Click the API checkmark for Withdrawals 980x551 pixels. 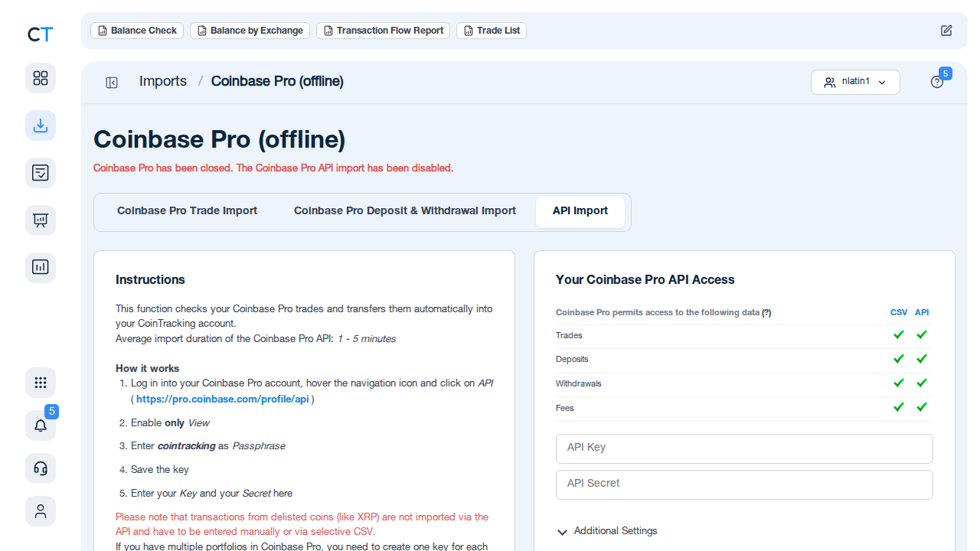922,383
